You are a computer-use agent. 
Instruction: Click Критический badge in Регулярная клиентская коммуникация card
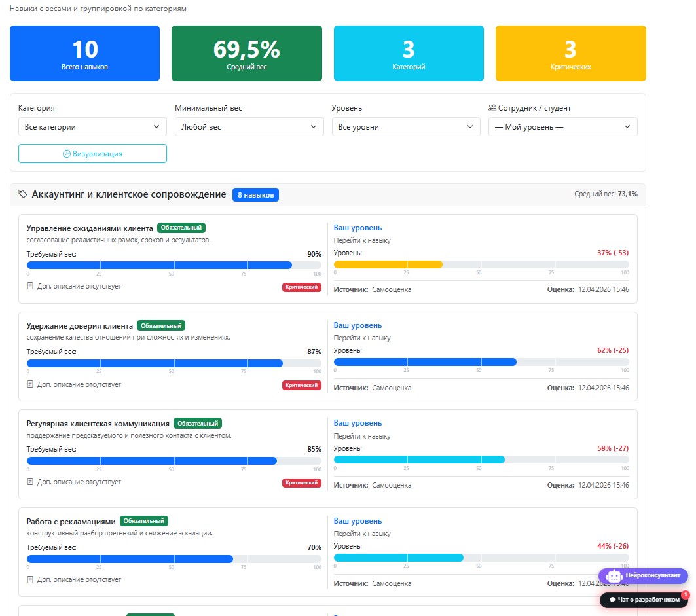(x=302, y=483)
